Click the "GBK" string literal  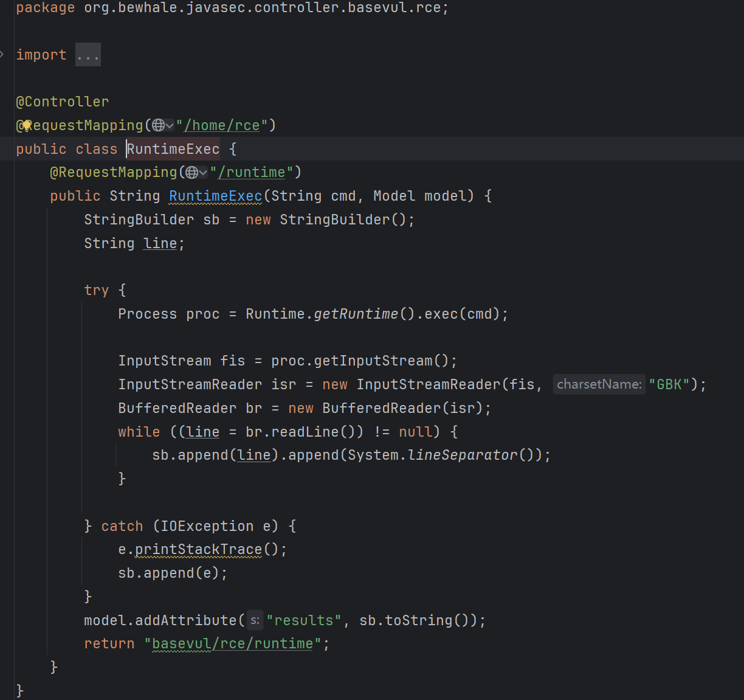[669, 384]
